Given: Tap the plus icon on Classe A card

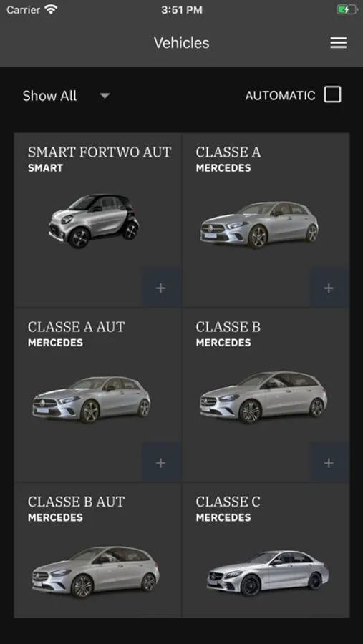Looking at the screenshot, I should pyautogui.click(x=329, y=288).
